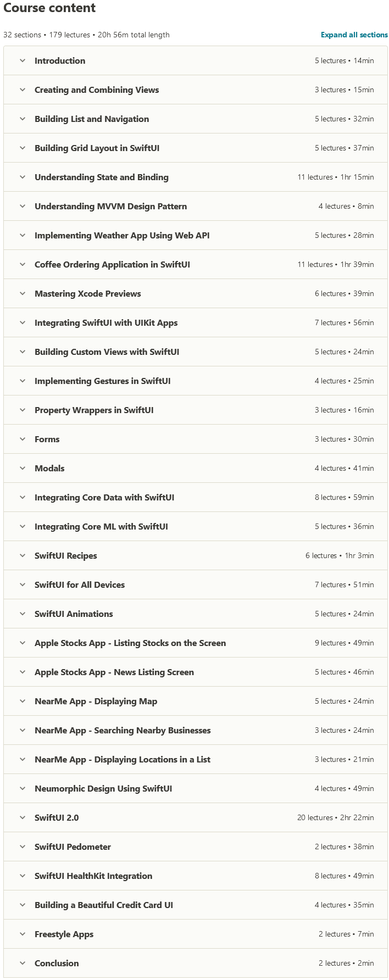Expand the Introduction section chevron

click(23, 61)
